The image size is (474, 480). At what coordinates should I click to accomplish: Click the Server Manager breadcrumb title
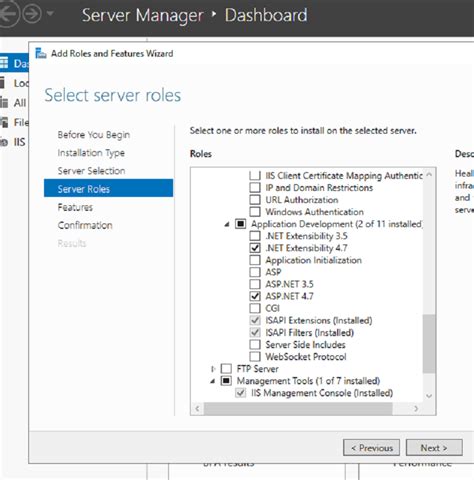(x=143, y=15)
